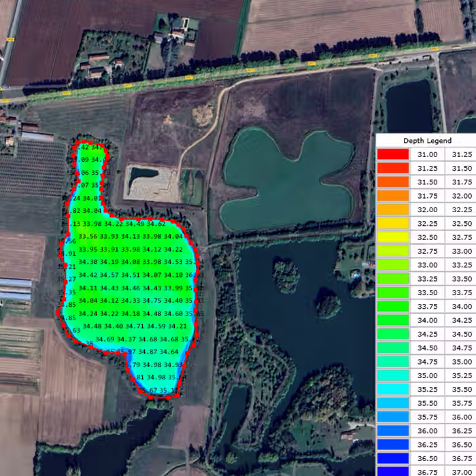Viewport: 476px width, 476px height.
Task: Choose the cyan swatch for 35.00–35.25 range
Action: point(393,375)
